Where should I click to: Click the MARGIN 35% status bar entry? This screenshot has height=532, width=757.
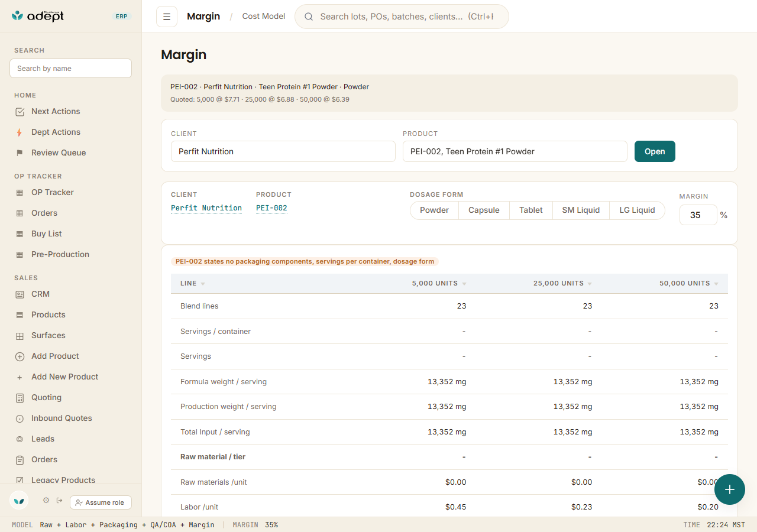click(255, 525)
